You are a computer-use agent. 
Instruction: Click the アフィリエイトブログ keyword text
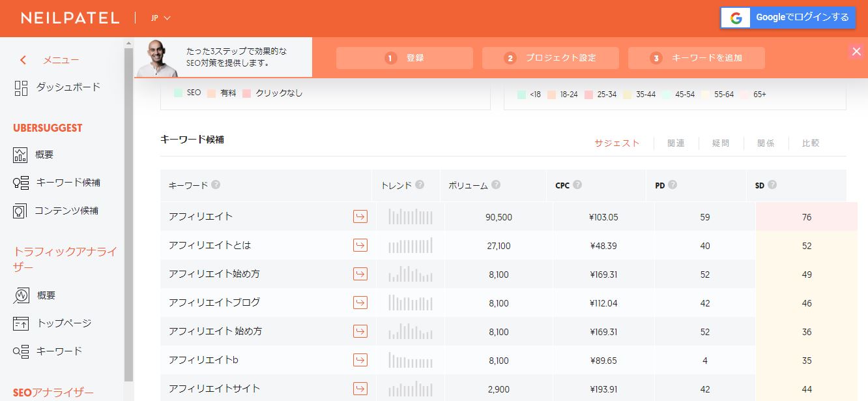pyautogui.click(x=214, y=303)
